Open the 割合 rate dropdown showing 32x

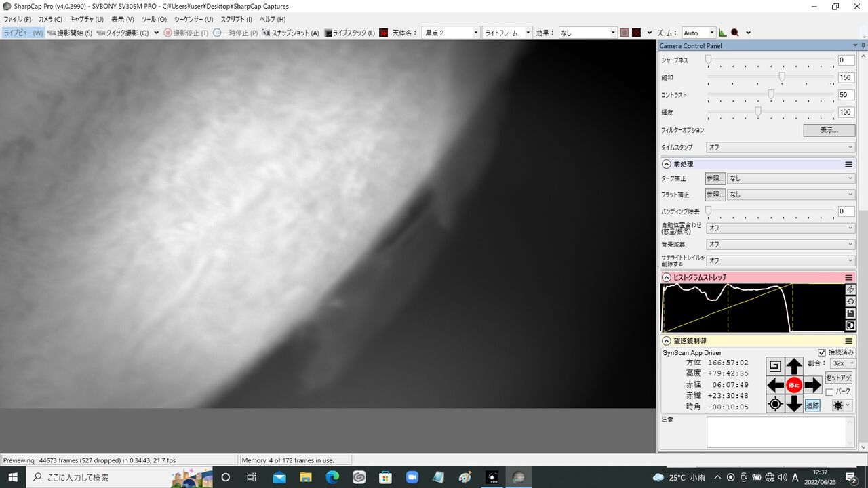(844, 363)
